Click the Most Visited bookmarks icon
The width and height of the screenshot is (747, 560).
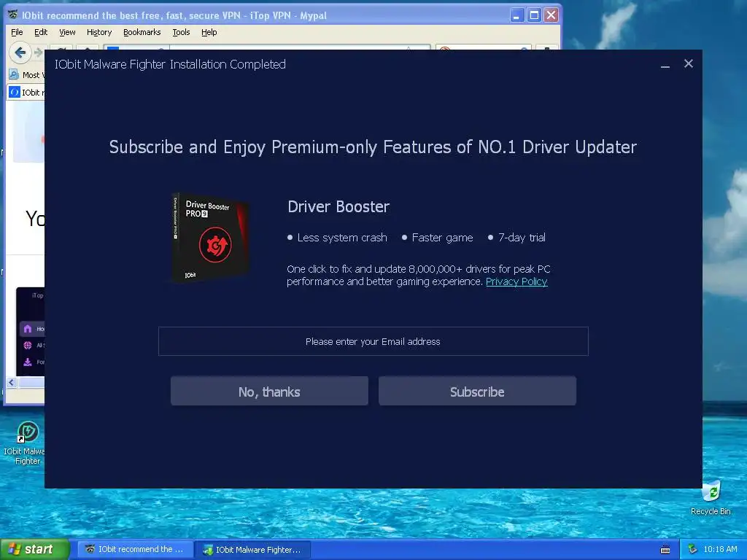14,75
